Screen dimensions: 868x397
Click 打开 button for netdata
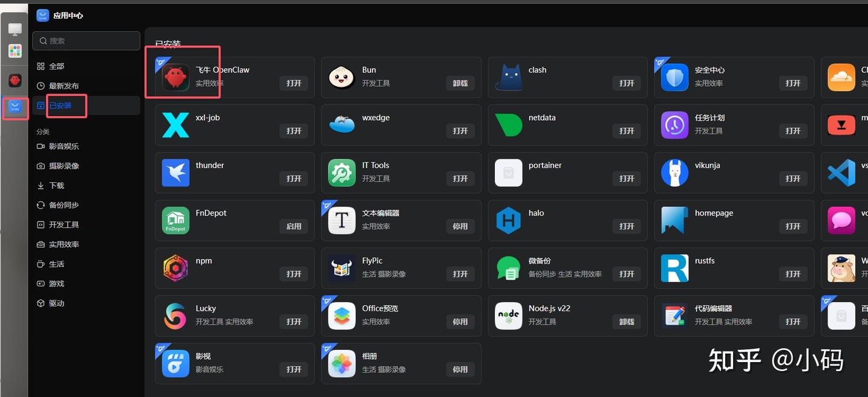(627, 131)
